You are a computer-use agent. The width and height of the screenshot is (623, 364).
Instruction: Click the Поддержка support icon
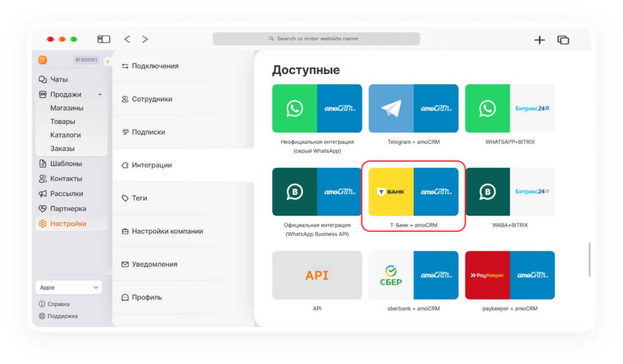[42, 316]
